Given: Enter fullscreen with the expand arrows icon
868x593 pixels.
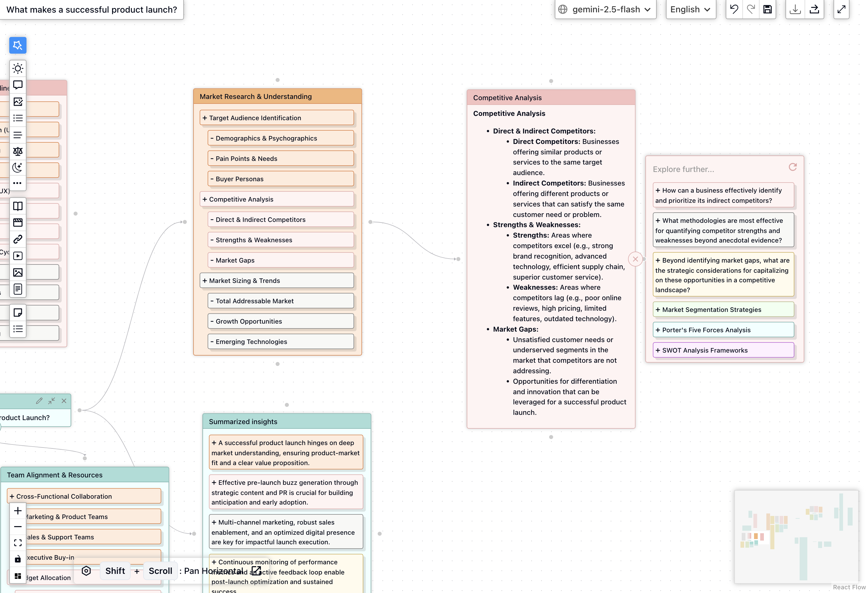Looking at the screenshot, I should click(x=842, y=9).
